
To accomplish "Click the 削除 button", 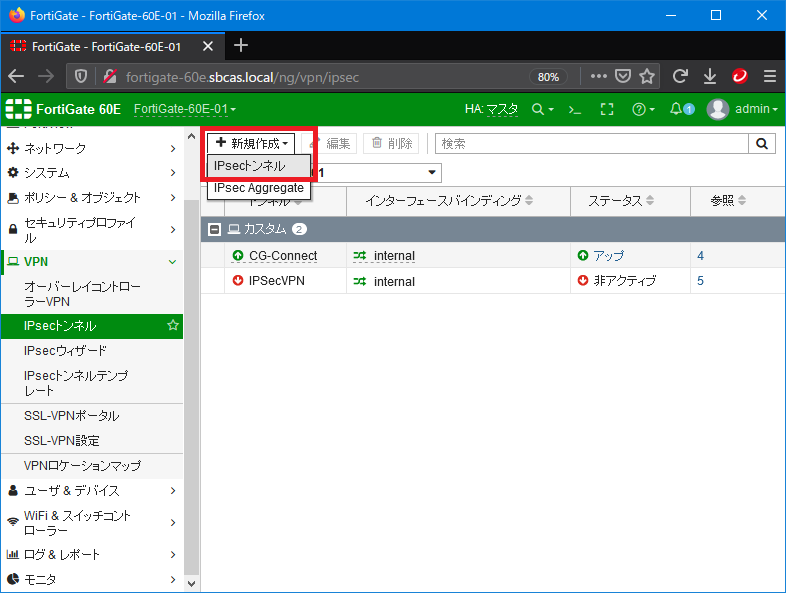I will point(391,143).
